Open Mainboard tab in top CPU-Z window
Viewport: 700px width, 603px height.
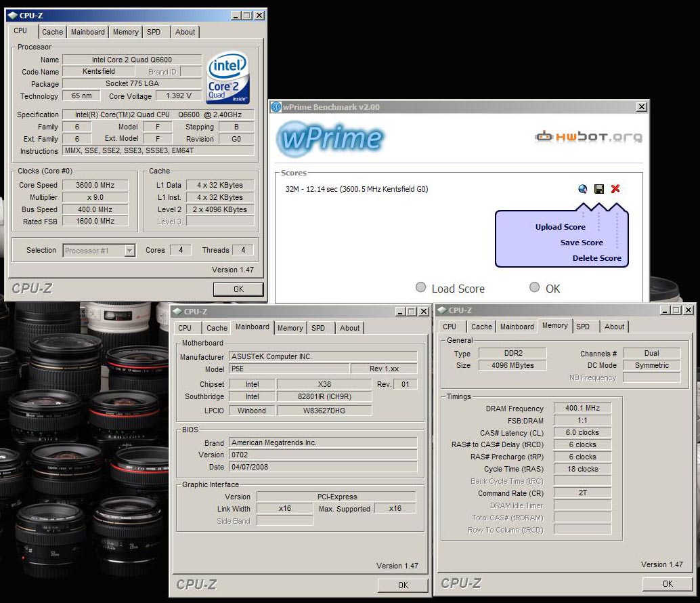pos(87,32)
